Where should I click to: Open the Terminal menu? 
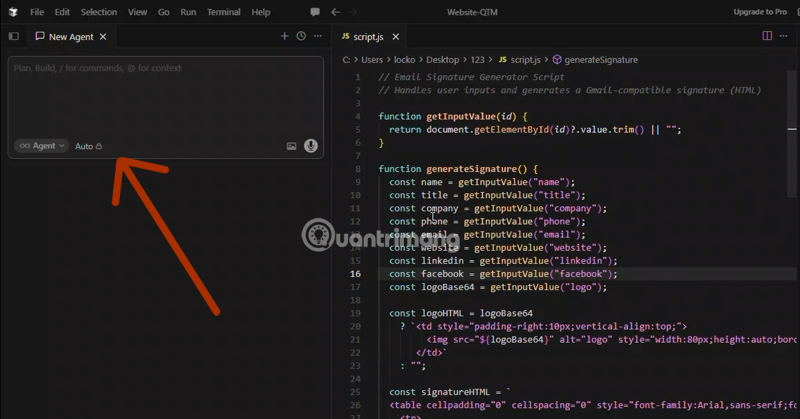(x=223, y=12)
